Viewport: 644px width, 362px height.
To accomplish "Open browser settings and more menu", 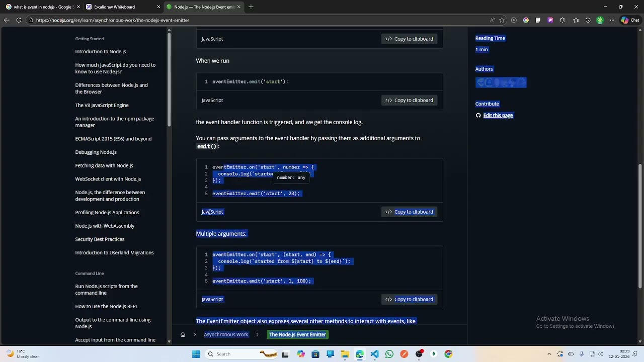I will click(612, 20).
